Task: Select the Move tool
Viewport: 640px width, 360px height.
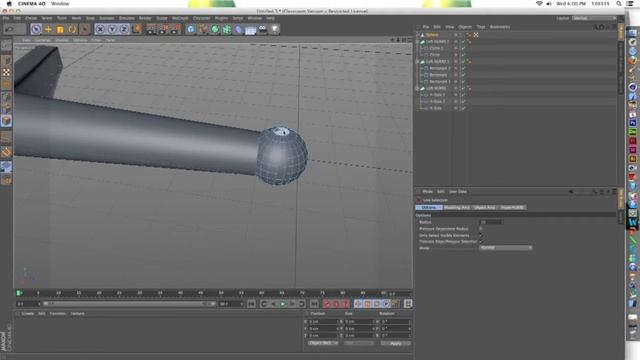Action: [x=48, y=29]
